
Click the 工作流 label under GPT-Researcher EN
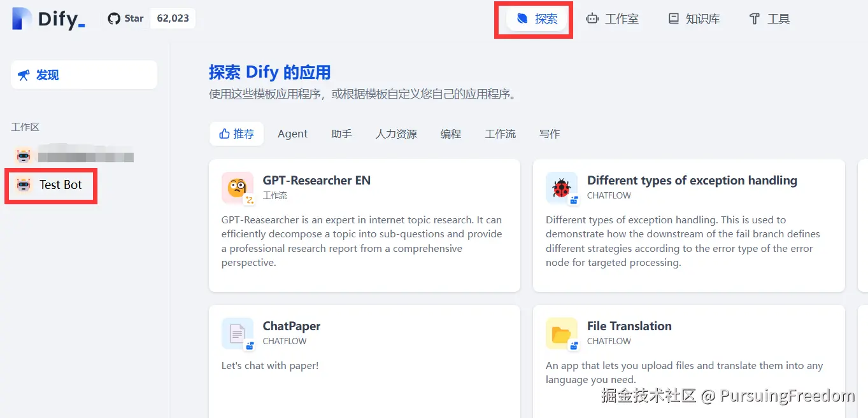tap(274, 195)
